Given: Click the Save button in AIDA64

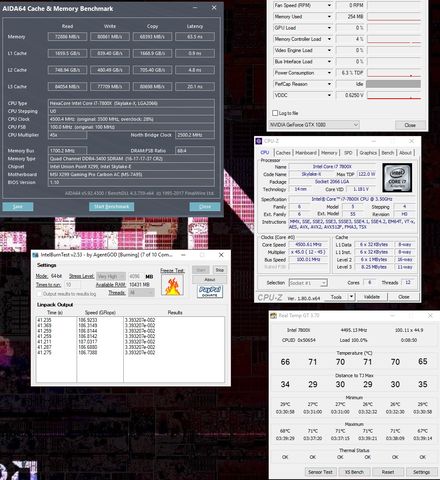Looking at the screenshot, I should [18, 207].
